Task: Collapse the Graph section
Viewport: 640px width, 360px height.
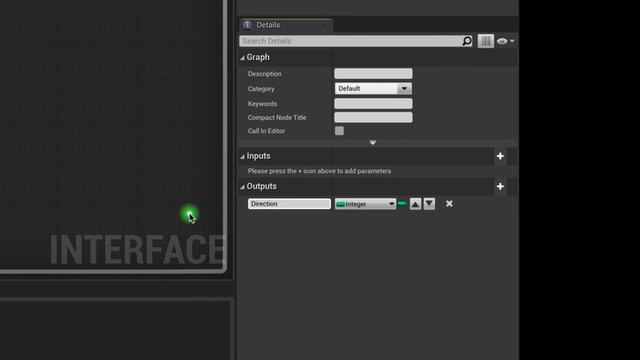Action: tap(242, 58)
